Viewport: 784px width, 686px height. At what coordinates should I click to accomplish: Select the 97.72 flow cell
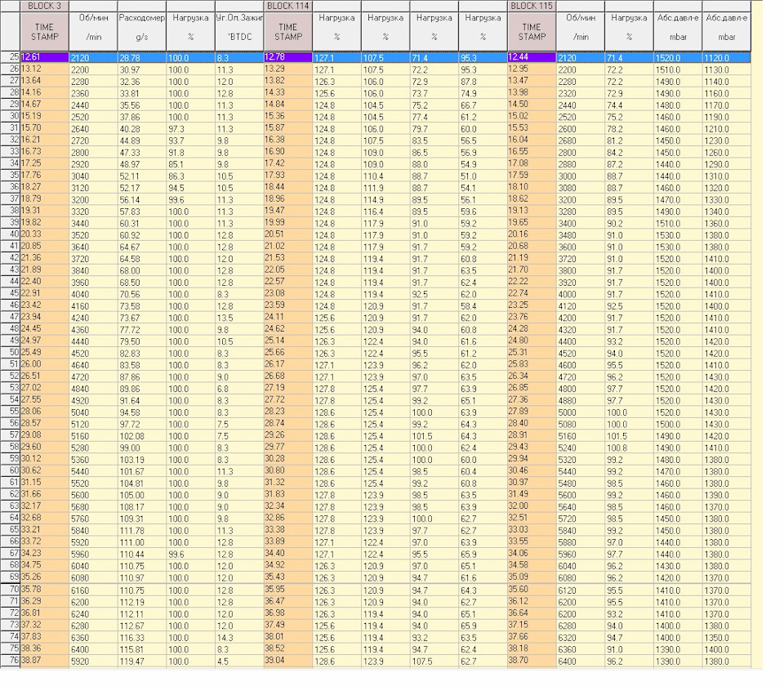click(141, 424)
